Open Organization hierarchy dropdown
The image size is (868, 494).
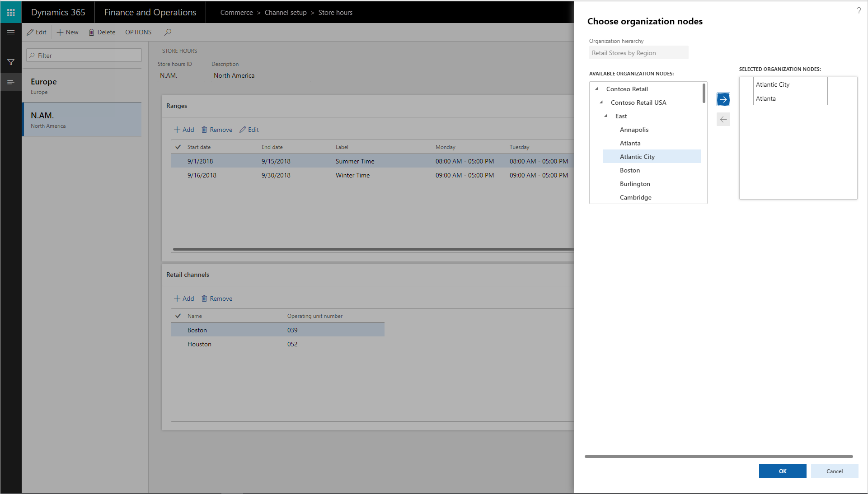(x=638, y=52)
